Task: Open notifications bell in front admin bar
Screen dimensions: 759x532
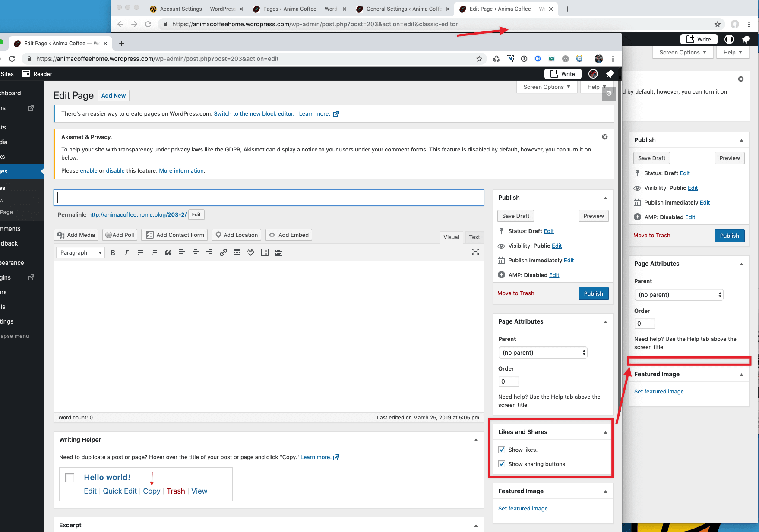Action: click(610, 74)
